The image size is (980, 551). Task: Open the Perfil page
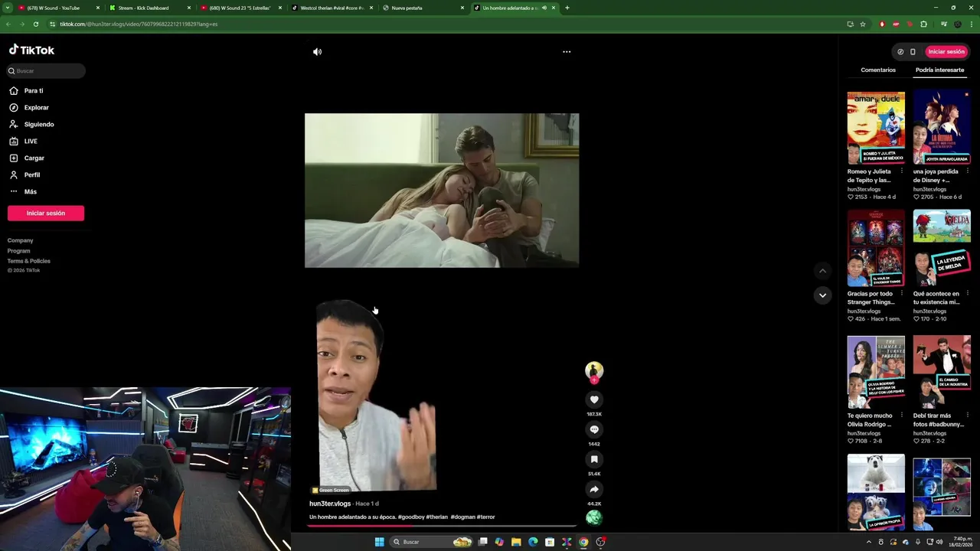point(32,175)
